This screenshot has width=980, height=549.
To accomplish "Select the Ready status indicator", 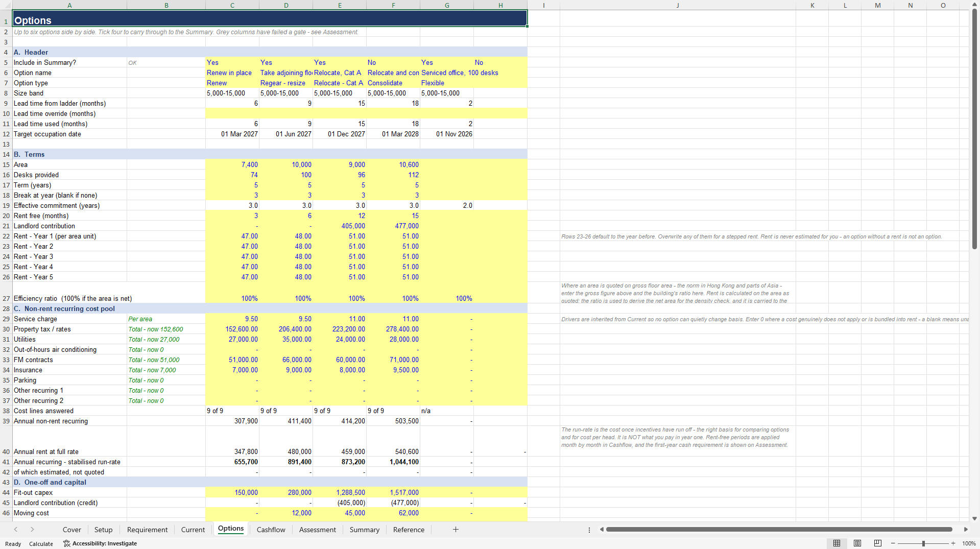I will 13,543.
